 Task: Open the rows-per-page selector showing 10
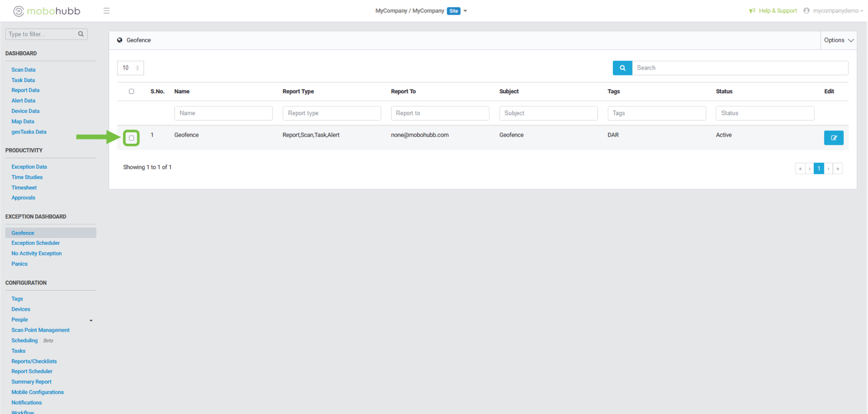pyautogui.click(x=130, y=68)
